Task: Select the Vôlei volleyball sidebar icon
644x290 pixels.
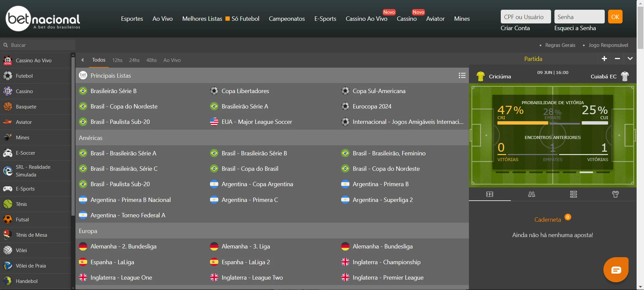Action: pos(8,250)
